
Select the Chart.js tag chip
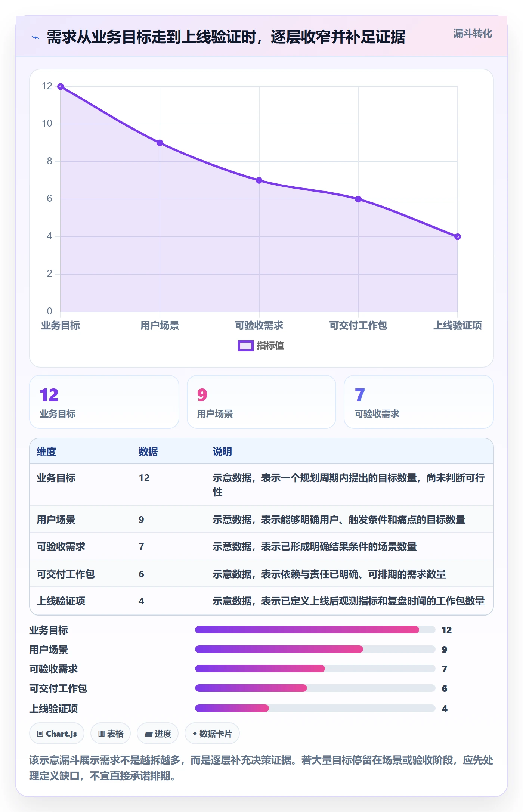click(57, 734)
